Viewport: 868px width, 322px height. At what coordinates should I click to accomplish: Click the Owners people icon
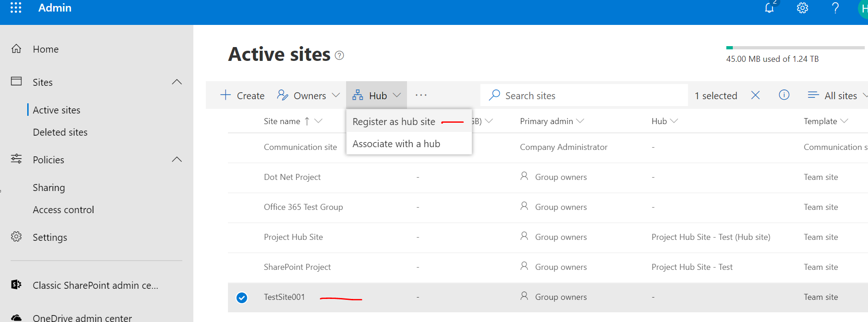click(282, 95)
